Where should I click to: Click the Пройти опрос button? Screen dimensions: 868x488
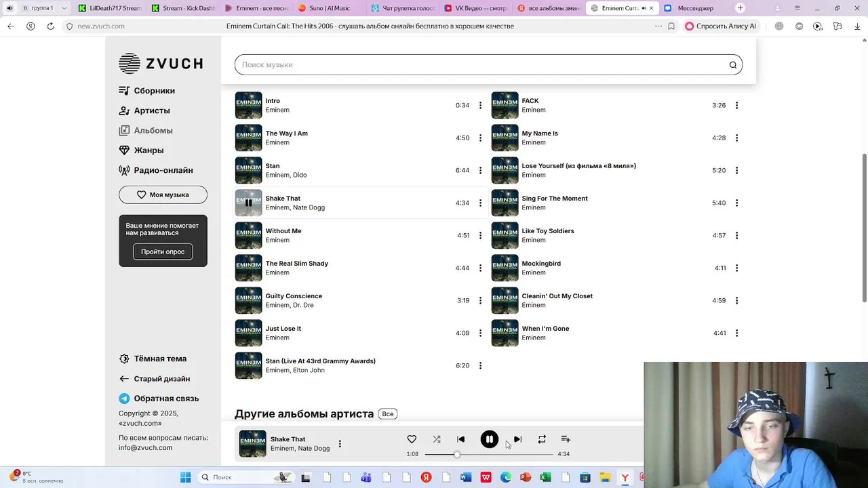coord(163,251)
